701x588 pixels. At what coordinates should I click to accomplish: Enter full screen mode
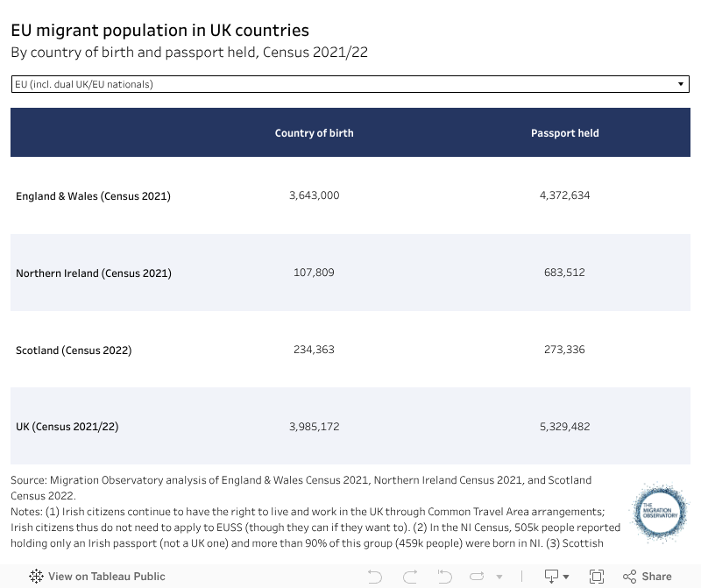[597, 577]
